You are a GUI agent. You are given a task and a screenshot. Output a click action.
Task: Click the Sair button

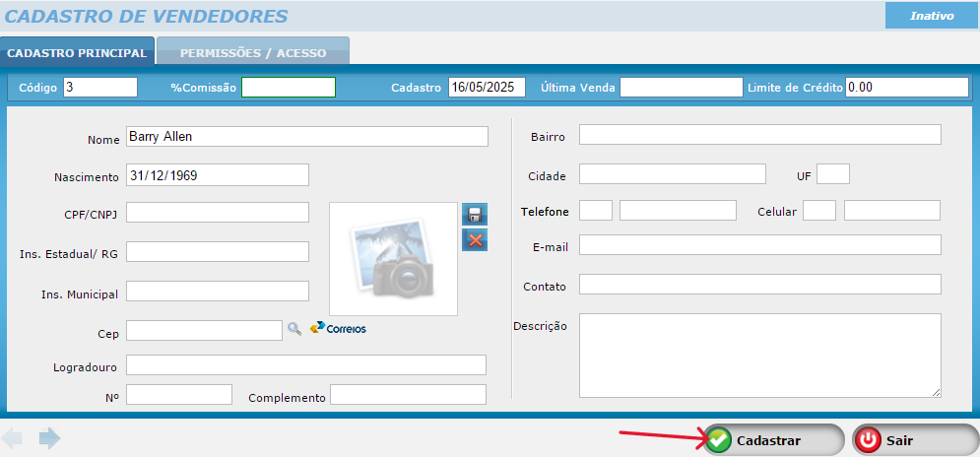tap(915, 440)
